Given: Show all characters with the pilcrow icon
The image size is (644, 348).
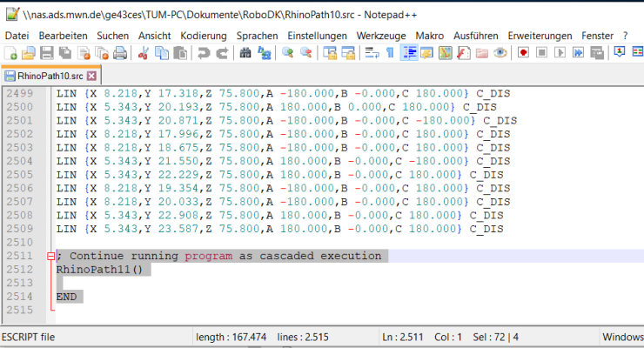Looking at the screenshot, I should point(390,53).
